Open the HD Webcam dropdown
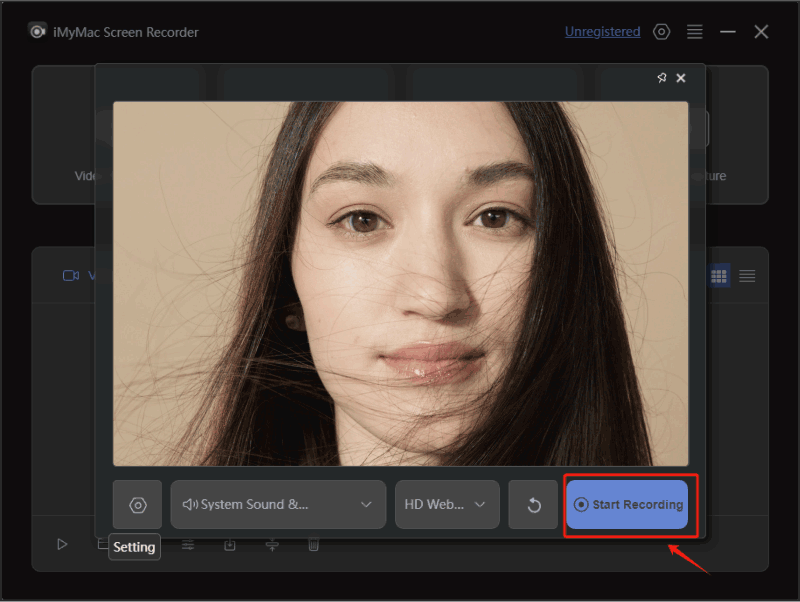800x602 pixels. click(x=447, y=505)
